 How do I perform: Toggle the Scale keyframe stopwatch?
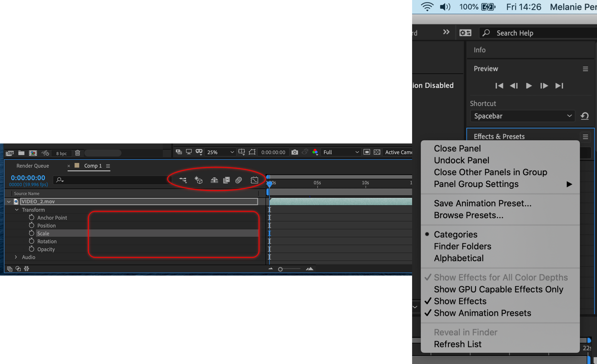pyautogui.click(x=32, y=233)
